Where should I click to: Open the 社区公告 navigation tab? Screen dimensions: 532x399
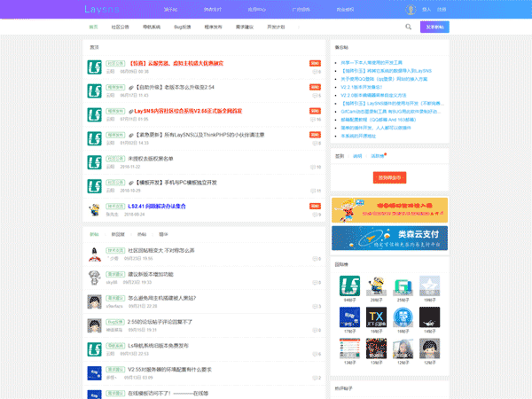tap(120, 27)
